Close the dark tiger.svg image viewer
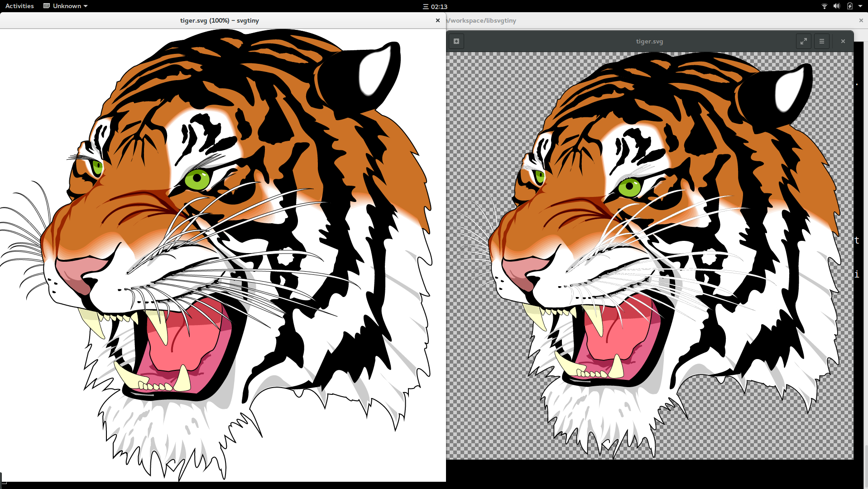 [x=843, y=41]
